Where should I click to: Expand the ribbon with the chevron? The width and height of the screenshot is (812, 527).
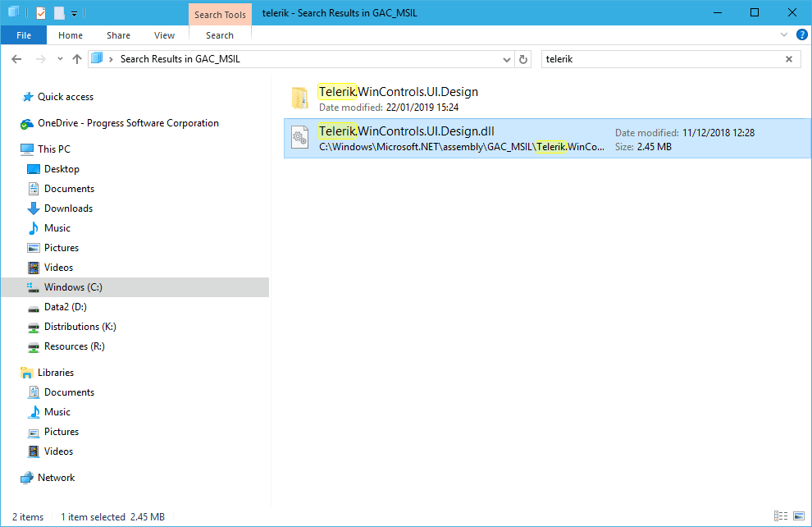tap(784, 34)
